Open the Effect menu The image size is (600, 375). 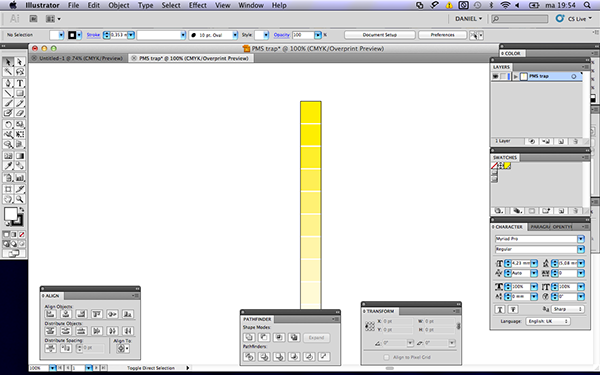click(198, 5)
